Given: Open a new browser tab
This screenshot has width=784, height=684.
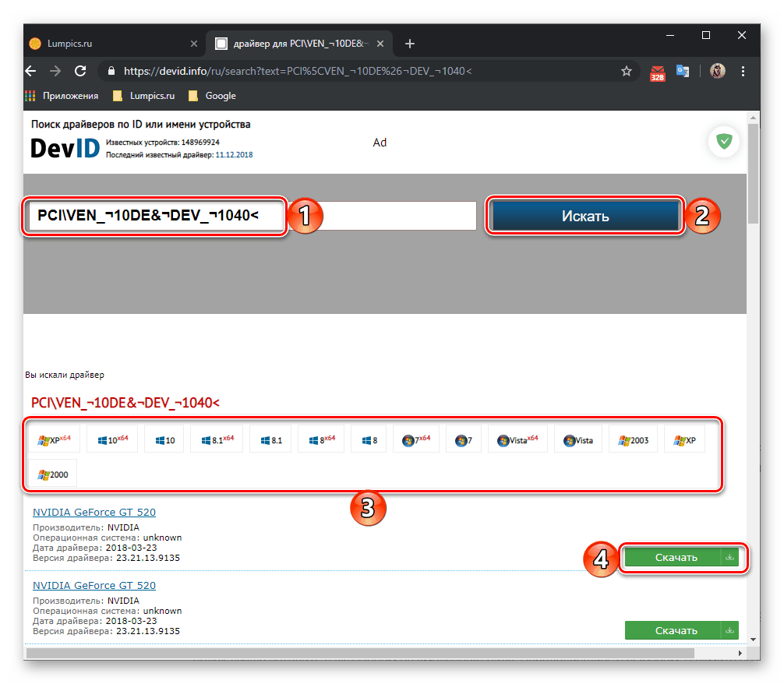Looking at the screenshot, I should tap(409, 44).
